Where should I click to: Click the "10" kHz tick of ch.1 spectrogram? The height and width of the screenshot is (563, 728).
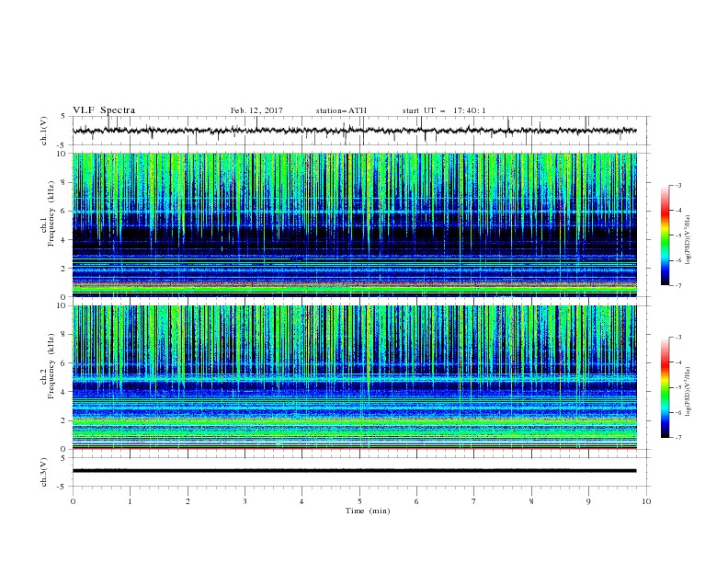(62, 154)
